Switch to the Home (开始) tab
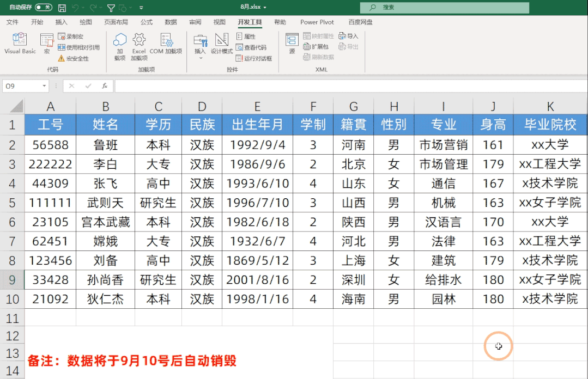The height and width of the screenshot is (379, 588). (37, 22)
